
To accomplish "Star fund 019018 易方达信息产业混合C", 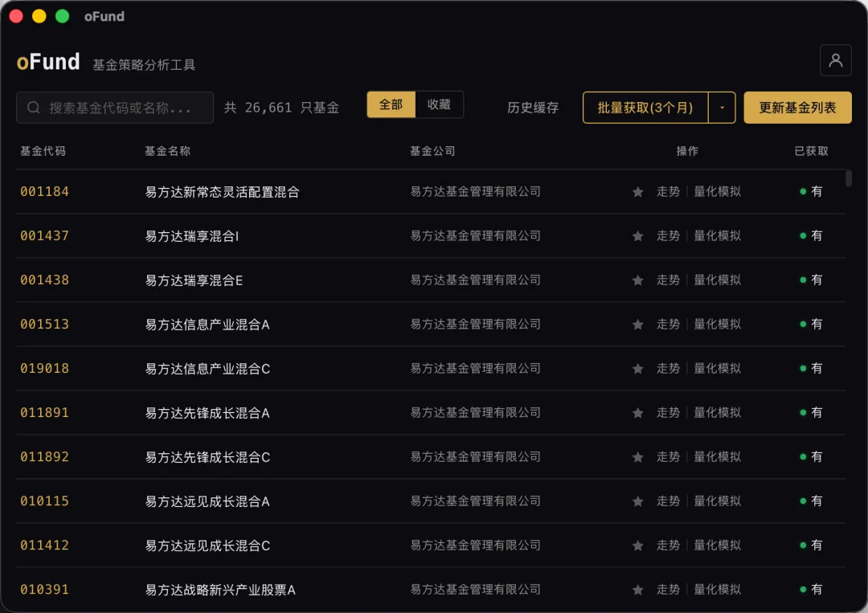I will coord(637,369).
